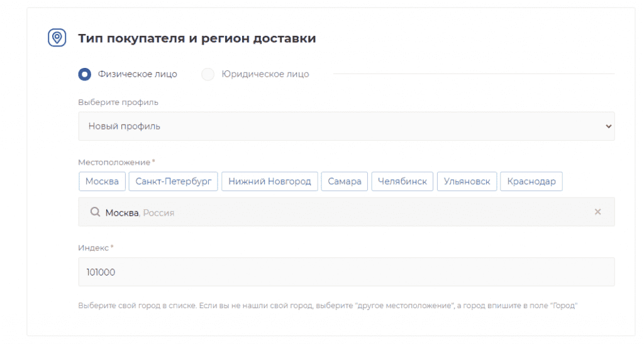Pick the Ульяновск city button
The image size is (644, 344).
click(x=467, y=181)
